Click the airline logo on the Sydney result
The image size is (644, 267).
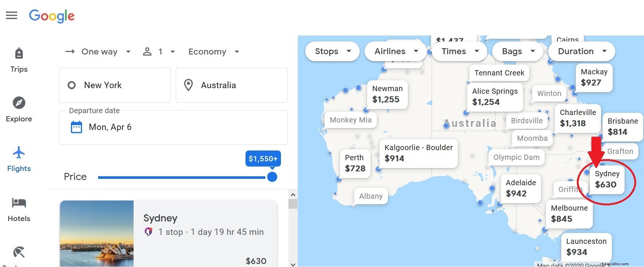pyautogui.click(x=149, y=232)
